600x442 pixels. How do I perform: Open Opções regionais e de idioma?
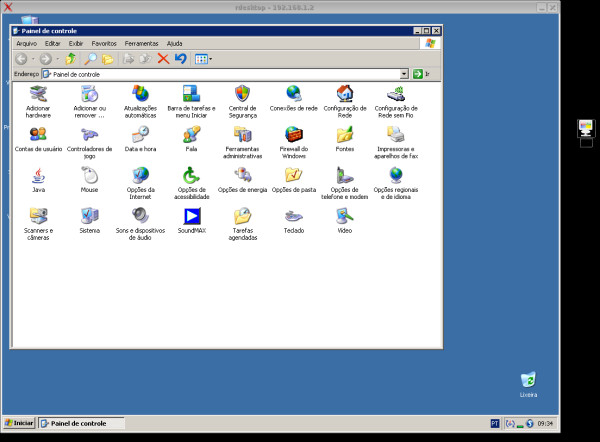point(396,183)
